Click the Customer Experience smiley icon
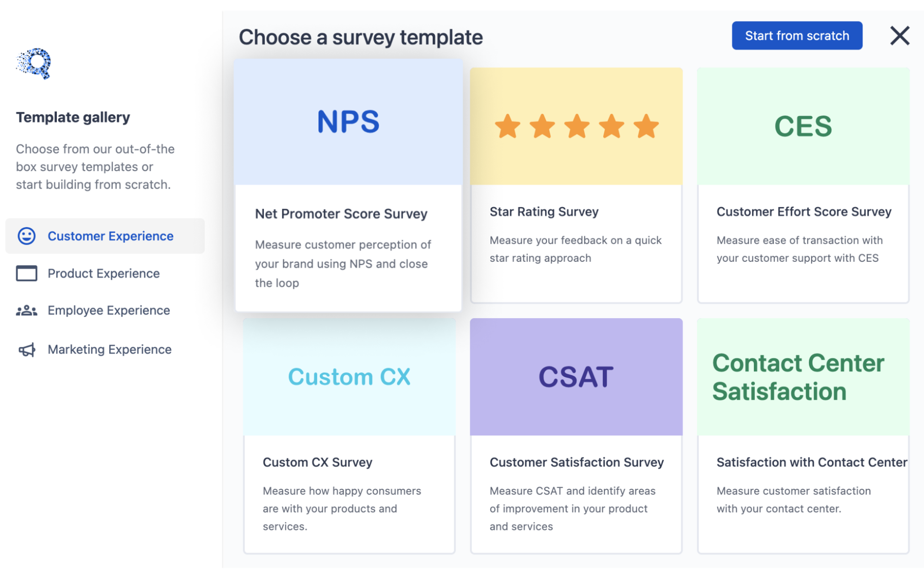Viewport: 924px width, 578px height. 25,235
